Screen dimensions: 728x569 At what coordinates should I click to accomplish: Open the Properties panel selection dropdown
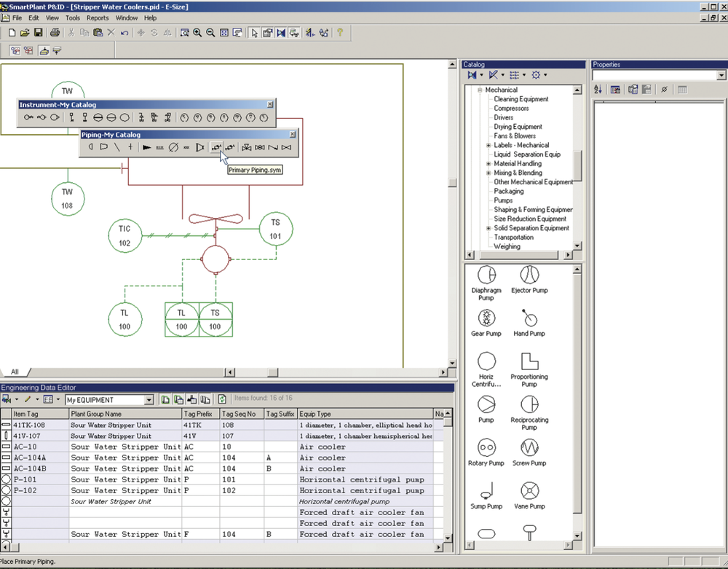(721, 75)
